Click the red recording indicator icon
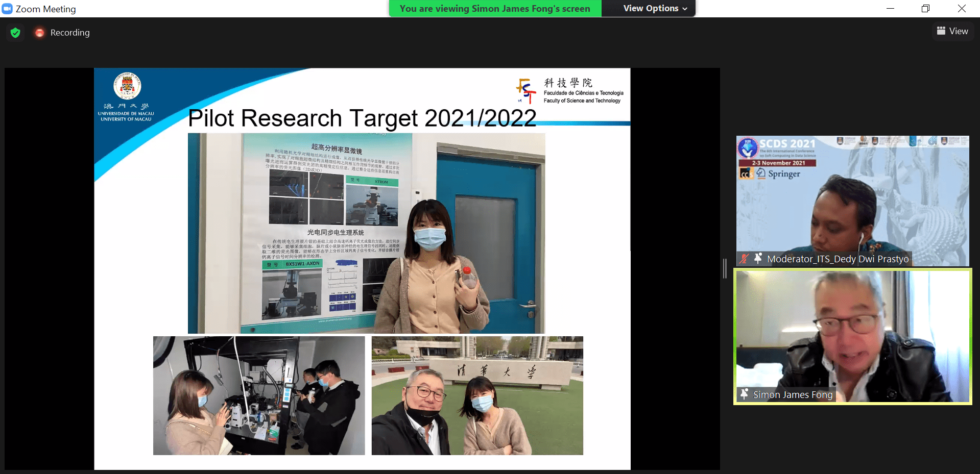Image resolution: width=980 pixels, height=474 pixels. coord(39,33)
